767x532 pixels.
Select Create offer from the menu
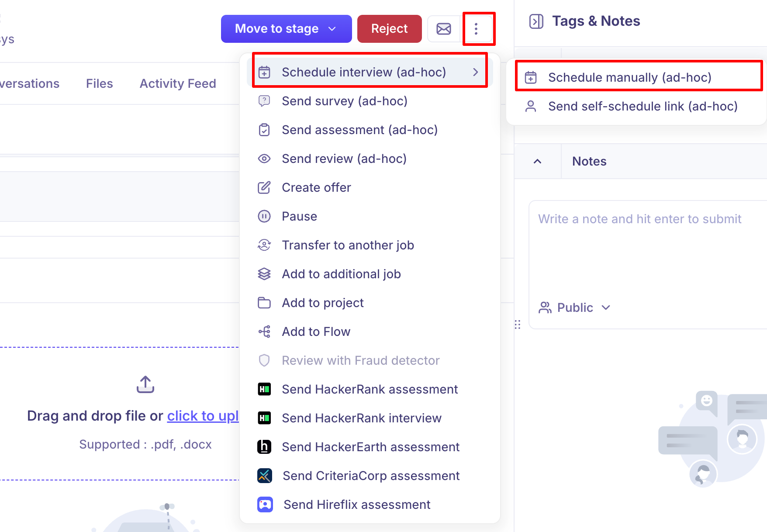(370, 187)
